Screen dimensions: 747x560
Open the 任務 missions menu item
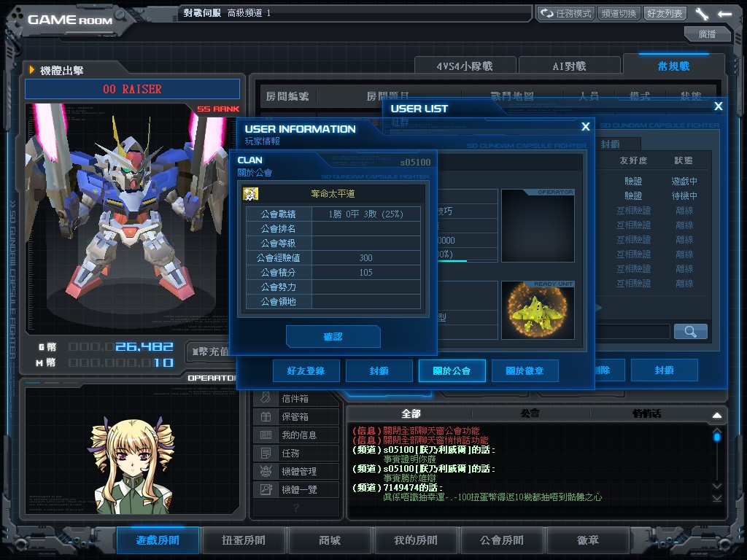coord(296,453)
